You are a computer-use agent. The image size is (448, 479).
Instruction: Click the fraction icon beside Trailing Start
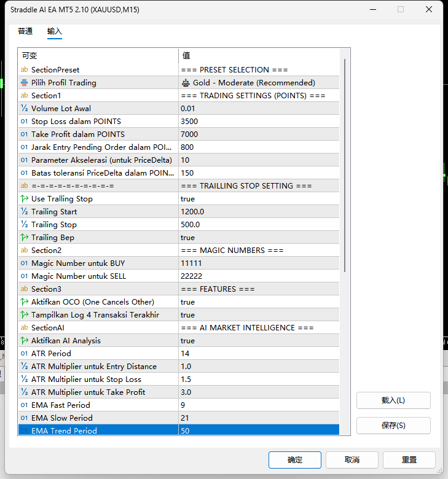click(x=24, y=211)
